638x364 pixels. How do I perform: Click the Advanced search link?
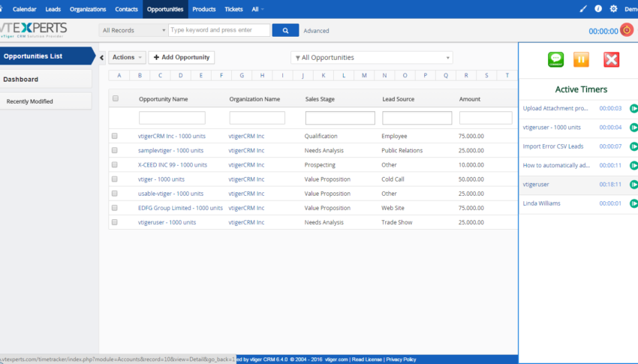316,31
